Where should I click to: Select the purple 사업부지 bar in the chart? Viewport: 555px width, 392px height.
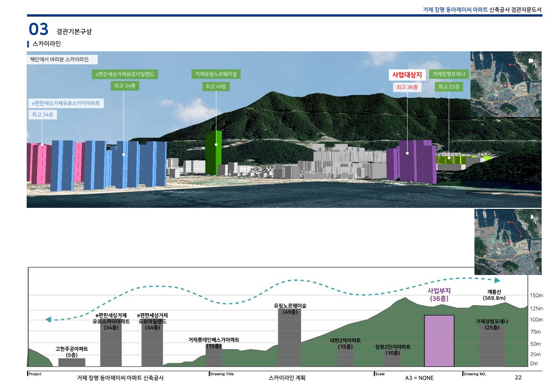[x=439, y=341]
